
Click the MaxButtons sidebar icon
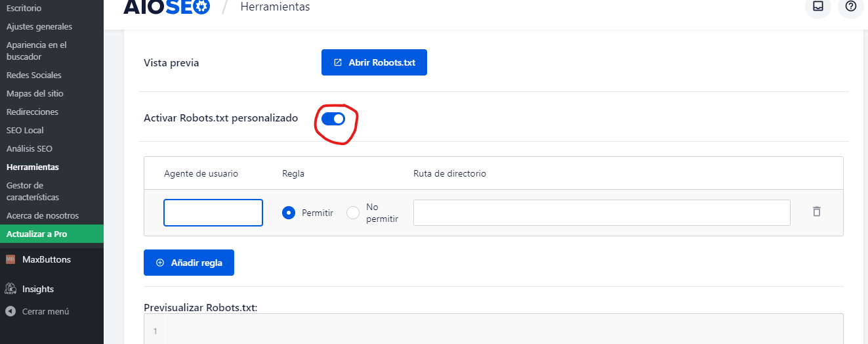tap(10, 259)
